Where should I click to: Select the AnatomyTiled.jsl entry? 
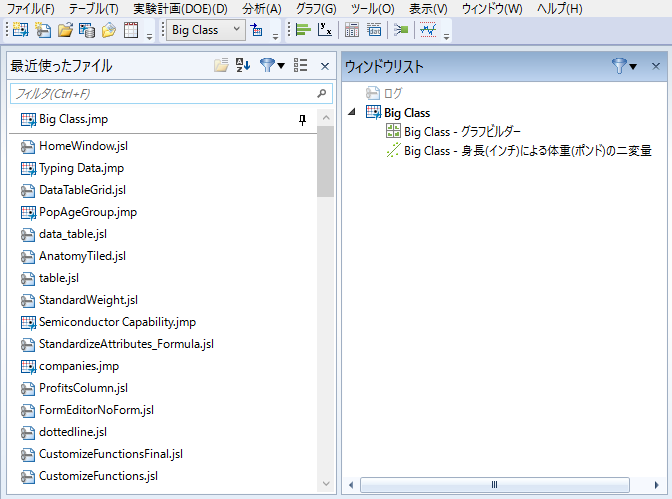[x=82, y=256]
